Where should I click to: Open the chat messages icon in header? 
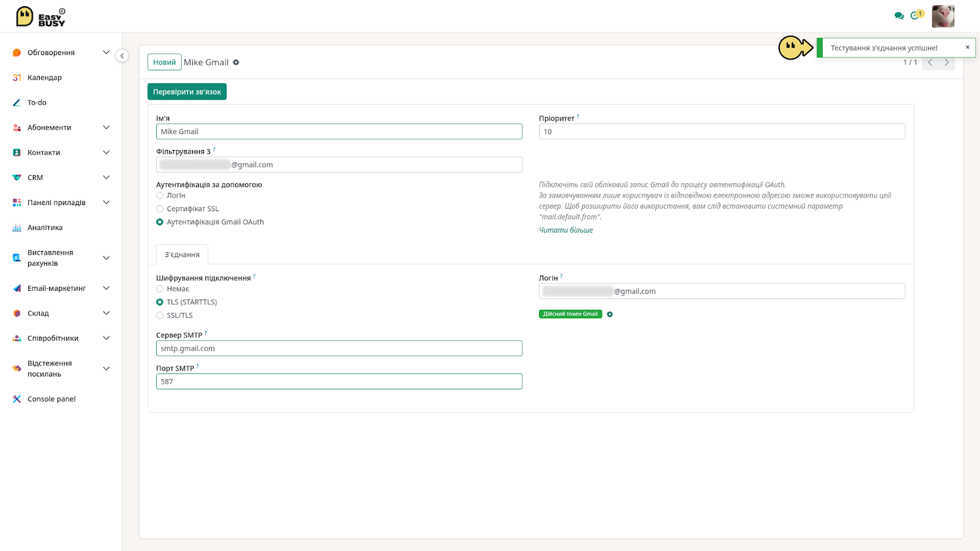(899, 16)
